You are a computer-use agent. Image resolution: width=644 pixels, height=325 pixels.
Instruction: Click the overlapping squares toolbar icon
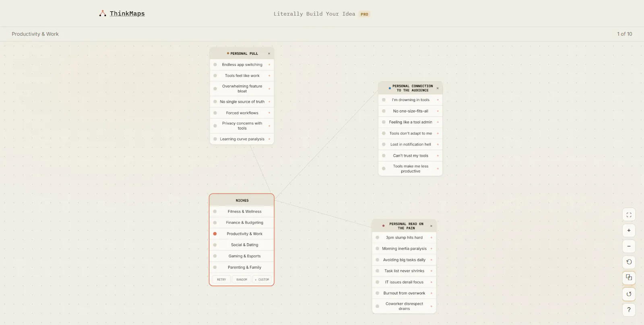(629, 278)
